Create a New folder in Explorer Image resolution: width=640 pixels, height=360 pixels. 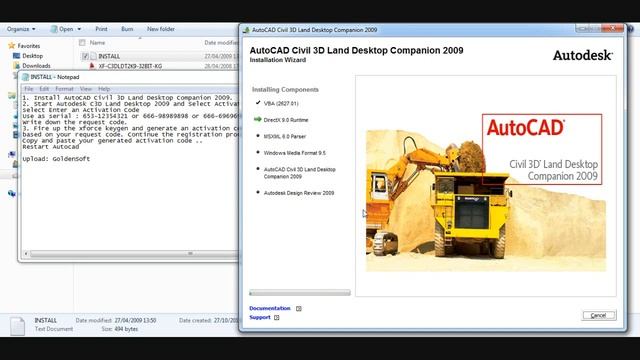[x=161, y=29]
